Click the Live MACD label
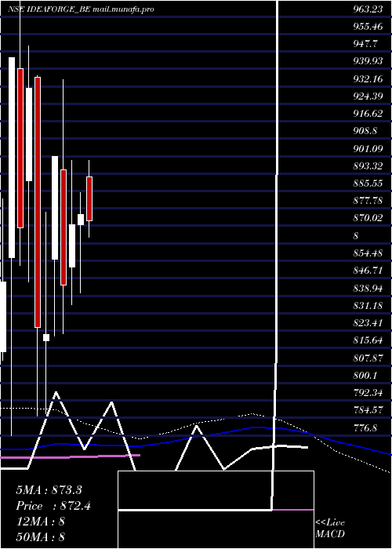The width and height of the screenshot is (392, 549). [x=330, y=529]
